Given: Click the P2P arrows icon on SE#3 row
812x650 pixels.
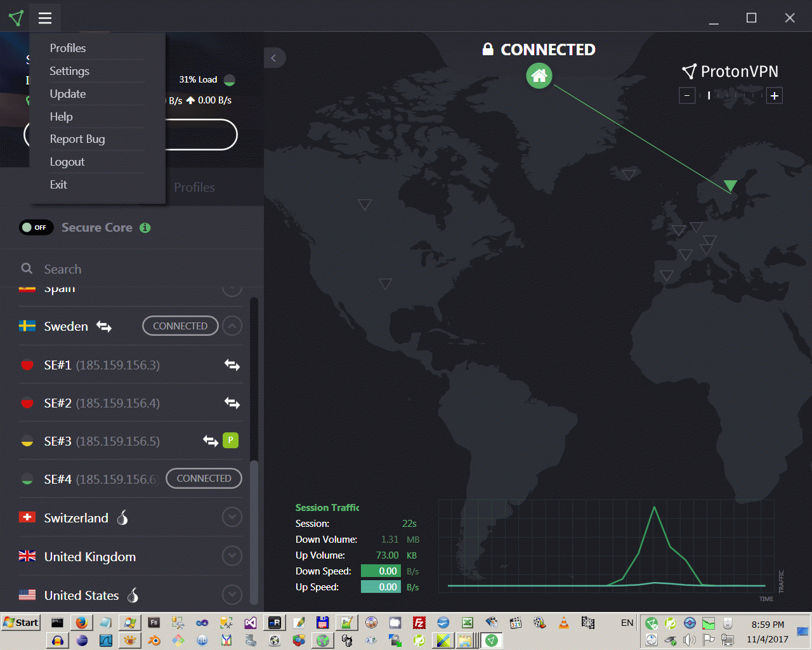Looking at the screenshot, I should (x=211, y=441).
